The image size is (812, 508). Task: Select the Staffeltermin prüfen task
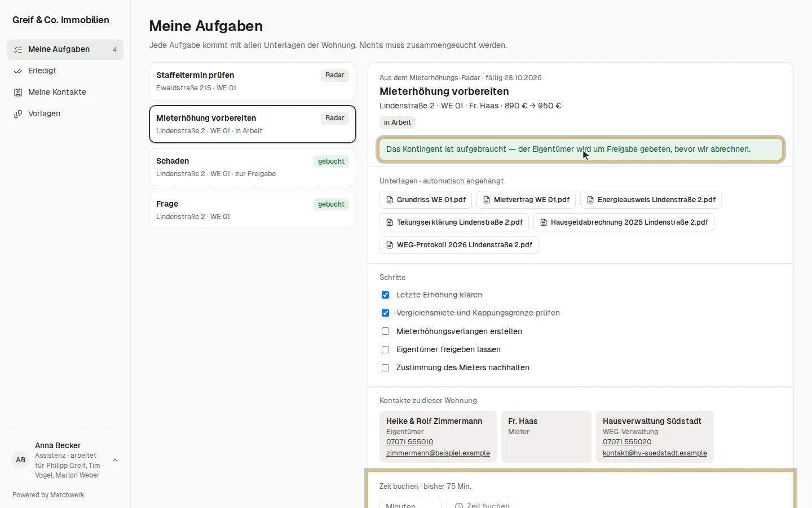[x=253, y=81]
